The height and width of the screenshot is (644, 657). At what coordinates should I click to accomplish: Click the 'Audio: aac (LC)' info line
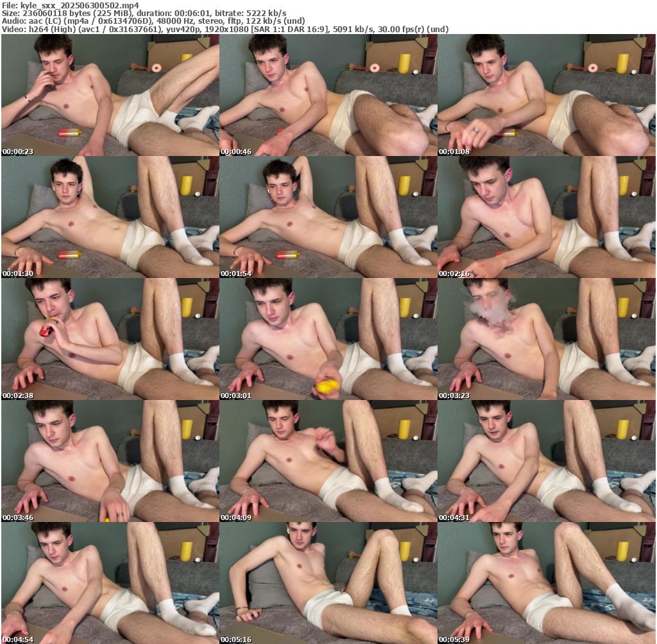(153, 21)
